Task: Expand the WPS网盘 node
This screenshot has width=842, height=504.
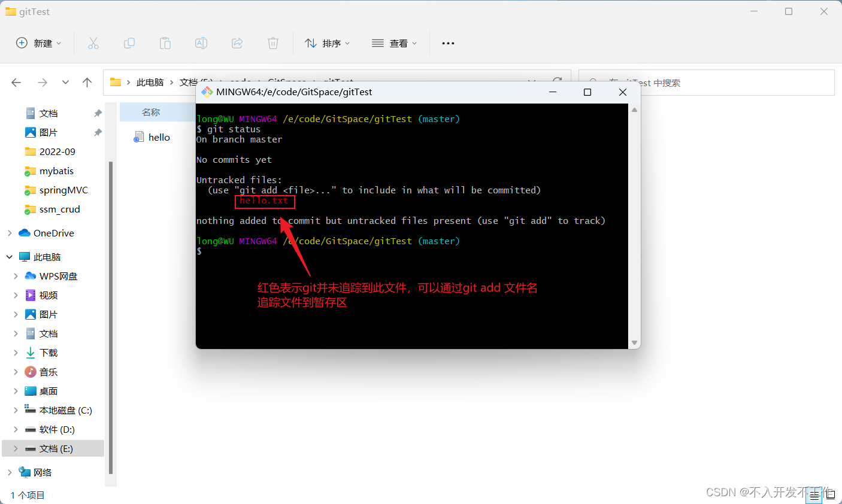Action: (16, 276)
